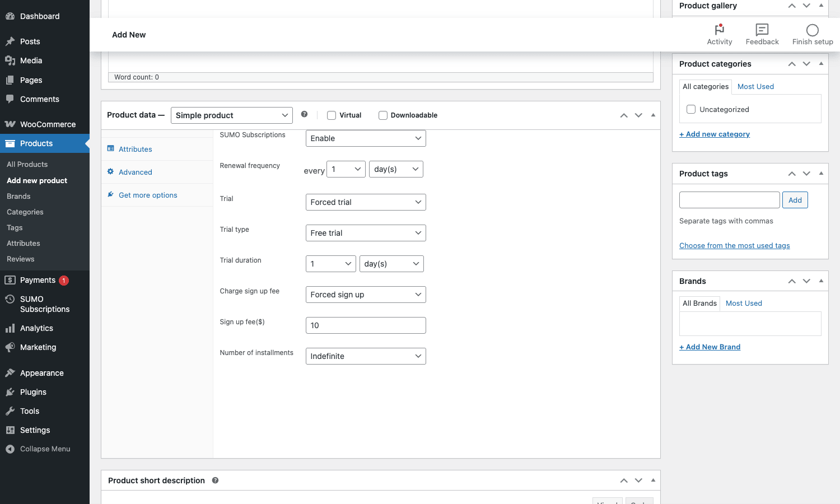Open Analytics menu

[45, 328]
